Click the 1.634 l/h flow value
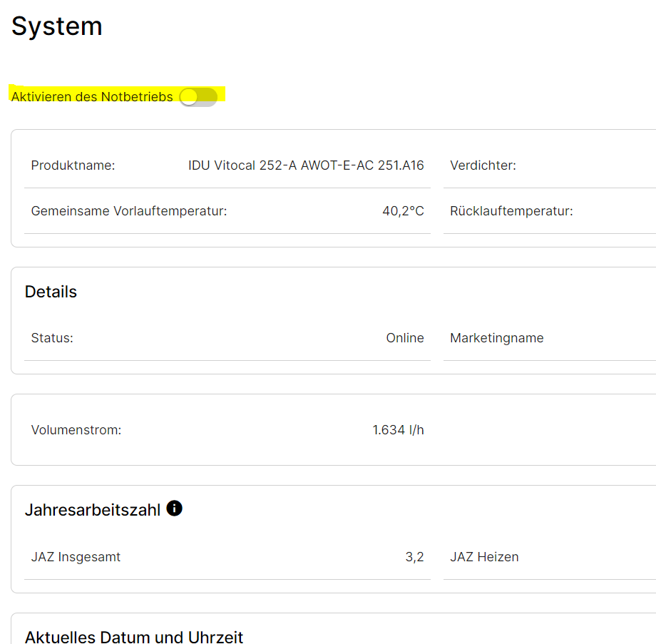Screen dimensions: 656x644 [x=398, y=430]
